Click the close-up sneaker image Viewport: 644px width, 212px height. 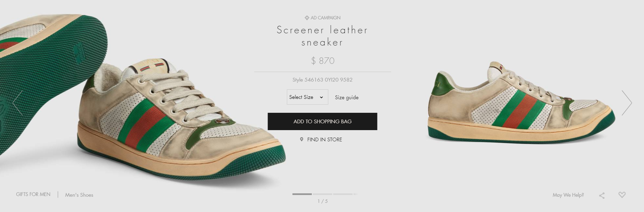pos(143,99)
